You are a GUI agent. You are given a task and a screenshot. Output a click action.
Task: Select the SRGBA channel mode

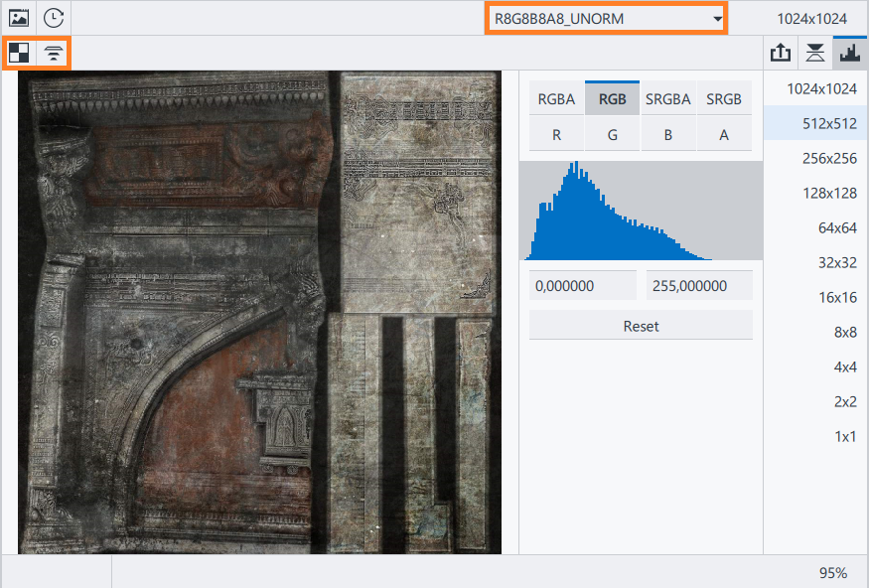667,98
